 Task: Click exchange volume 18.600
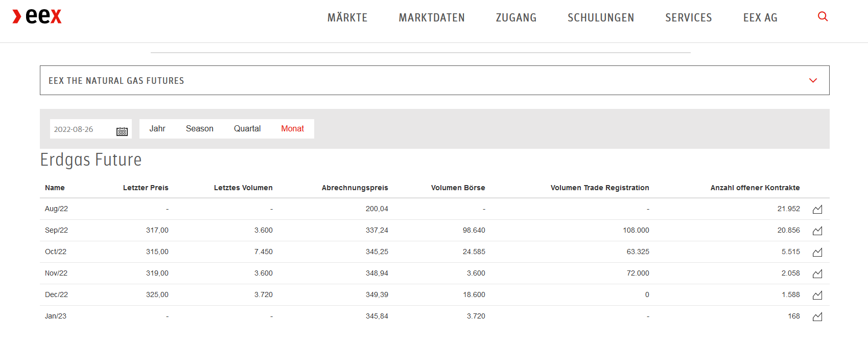pyautogui.click(x=474, y=294)
